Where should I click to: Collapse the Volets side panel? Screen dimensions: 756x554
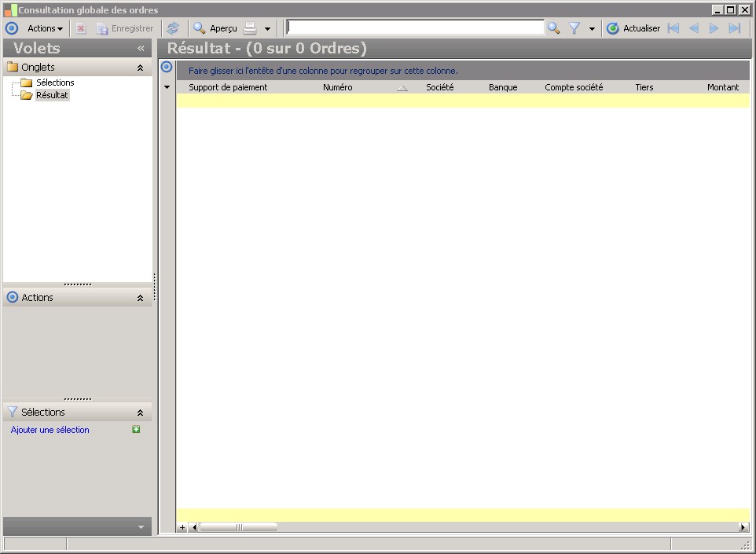[141, 48]
